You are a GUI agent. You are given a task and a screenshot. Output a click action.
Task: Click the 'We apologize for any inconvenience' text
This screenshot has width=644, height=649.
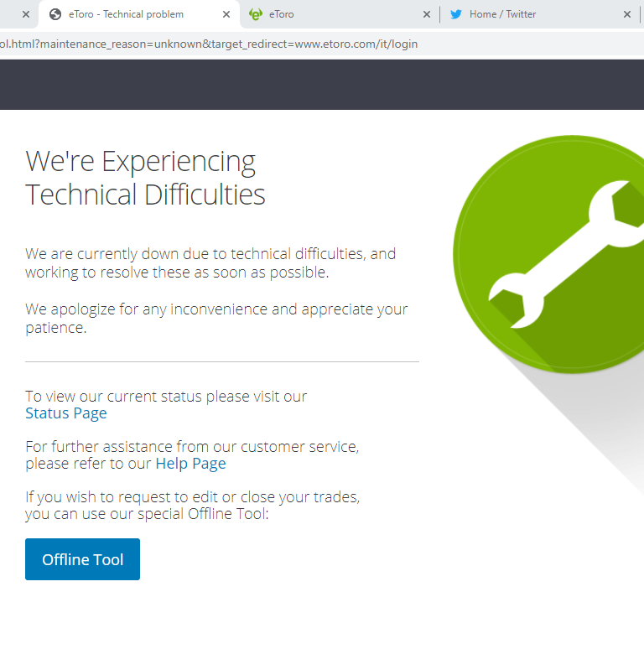click(216, 319)
